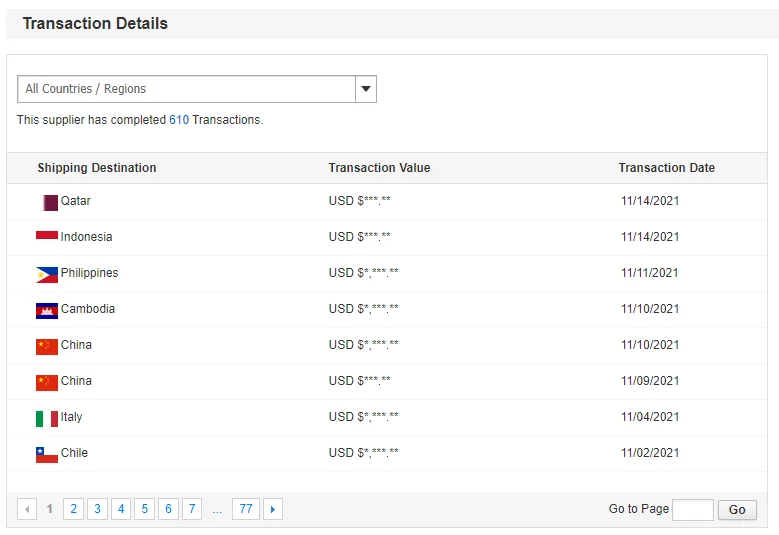The width and height of the screenshot is (779, 535).
Task: Click the Indonesia flag icon
Action: tap(47, 236)
